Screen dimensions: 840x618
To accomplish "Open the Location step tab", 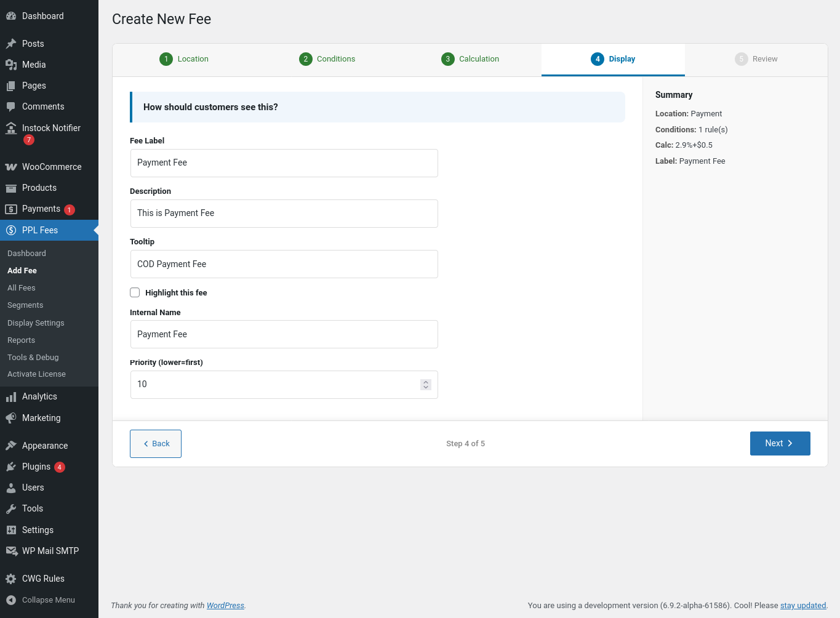I will click(x=184, y=59).
